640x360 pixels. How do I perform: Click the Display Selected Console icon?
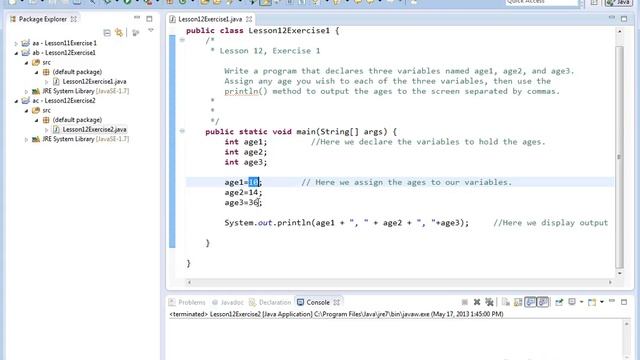[x=572, y=302]
